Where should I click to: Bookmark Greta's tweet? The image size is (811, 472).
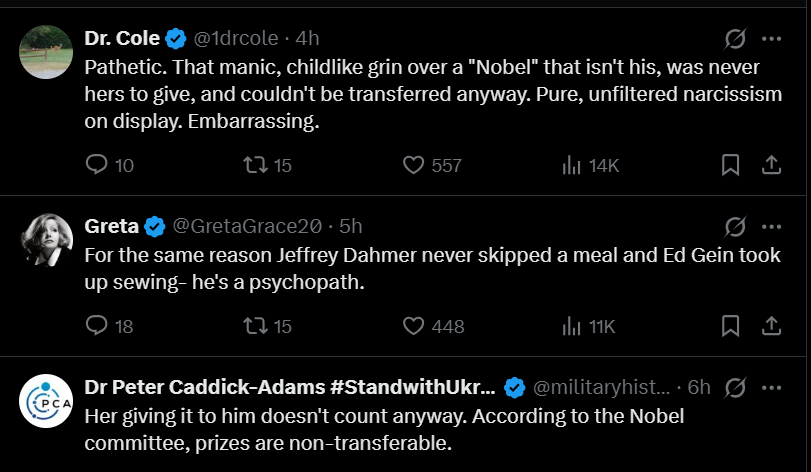(x=731, y=325)
